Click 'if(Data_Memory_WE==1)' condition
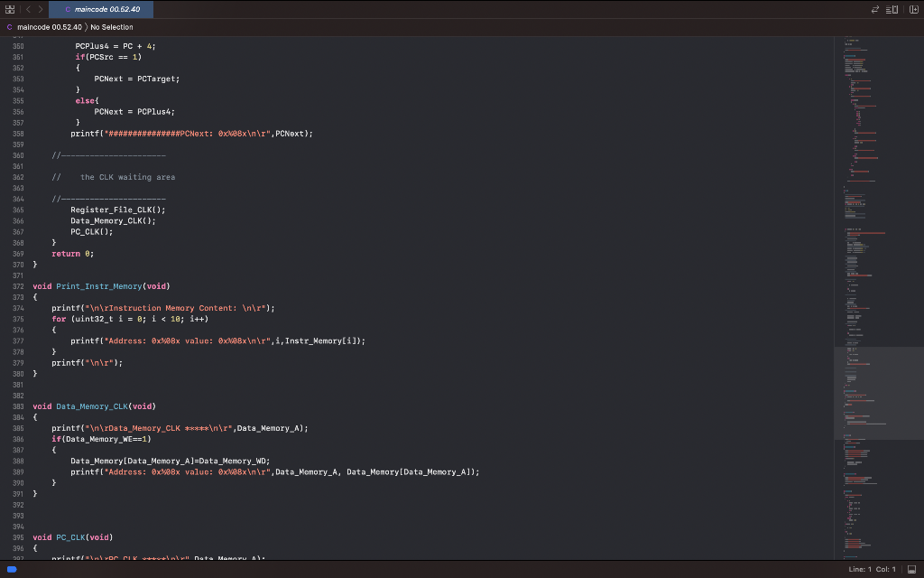The height and width of the screenshot is (578, 924). [101, 439]
